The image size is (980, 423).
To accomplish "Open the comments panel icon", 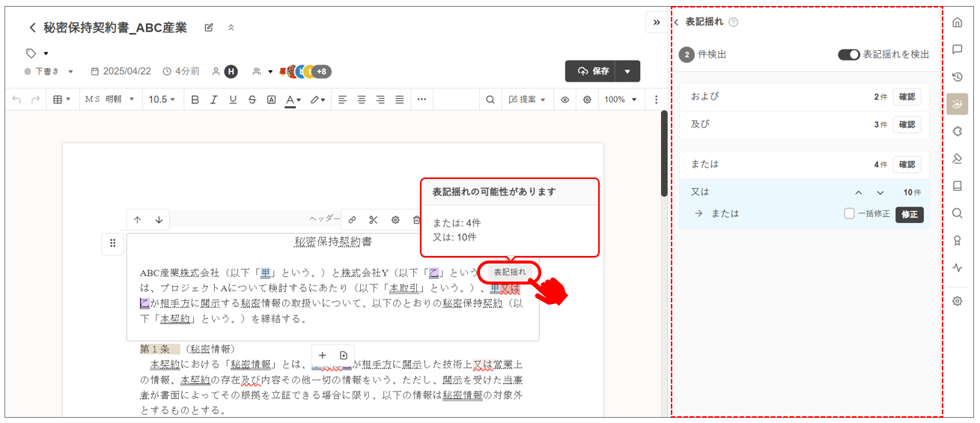I will pyautogui.click(x=957, y=49).
